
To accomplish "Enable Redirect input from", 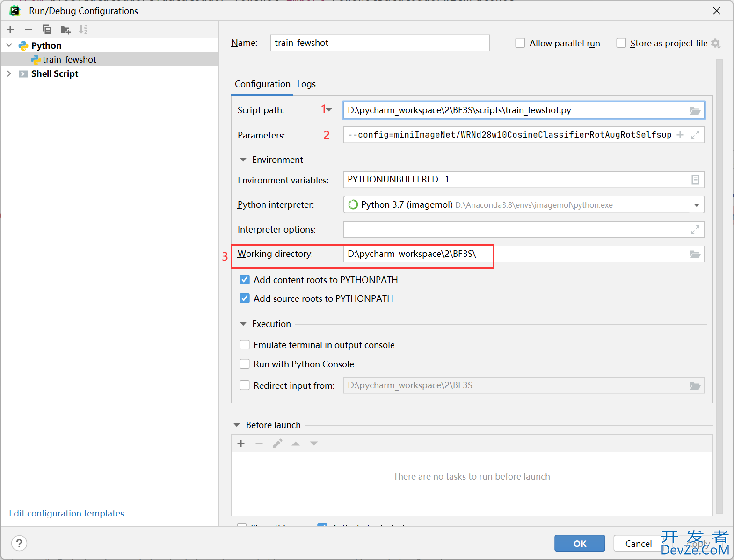I will [x=245, y=385].
